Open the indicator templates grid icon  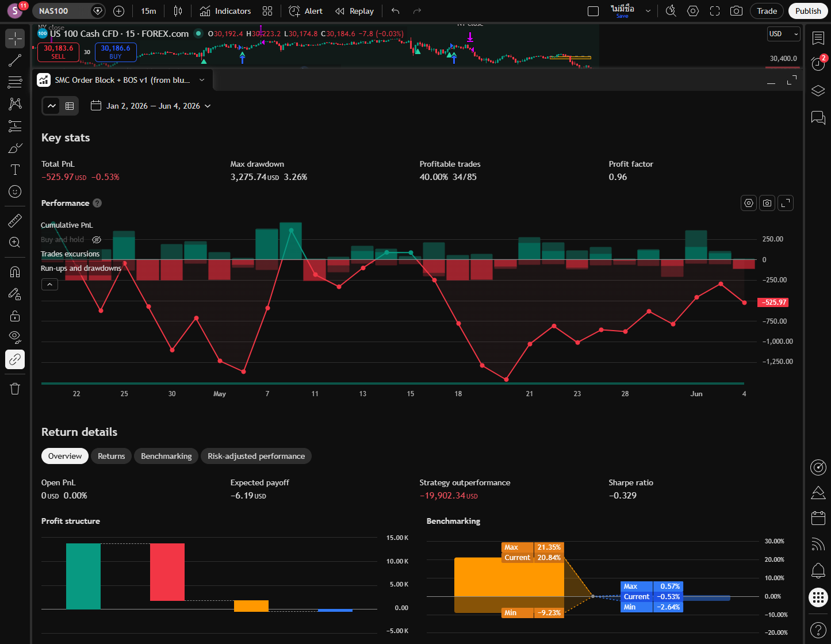267,11
